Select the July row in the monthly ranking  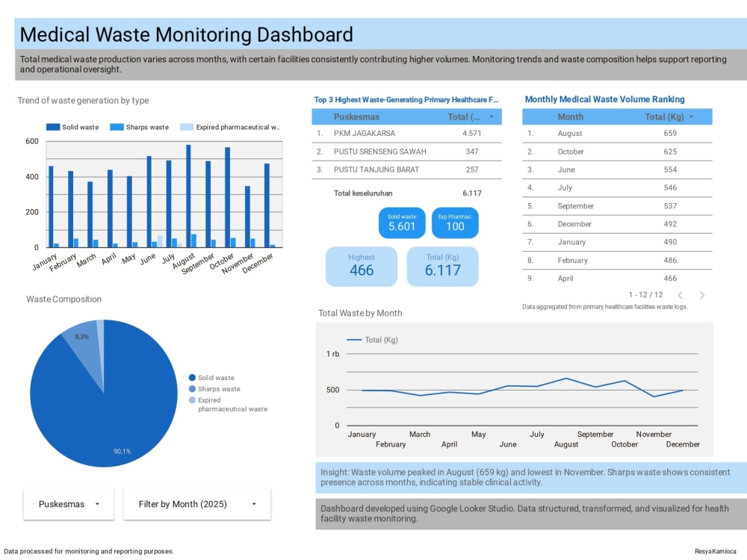(617, 187)
